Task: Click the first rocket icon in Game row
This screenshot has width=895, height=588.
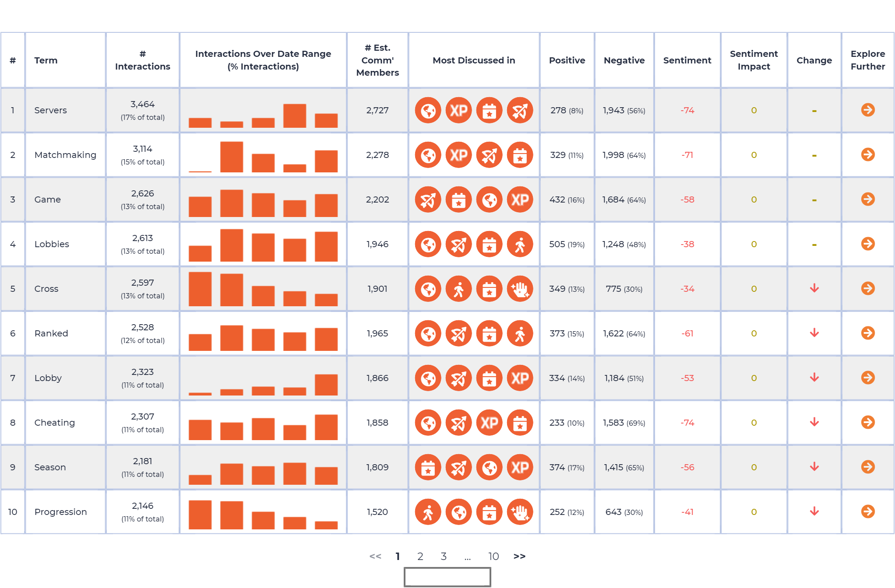Action: [428, 199]
